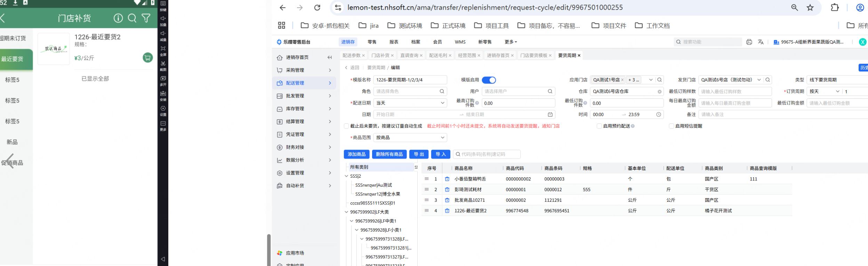868x266 pixels.
Task: Go back in the browser
Action: tap(282, 7)
